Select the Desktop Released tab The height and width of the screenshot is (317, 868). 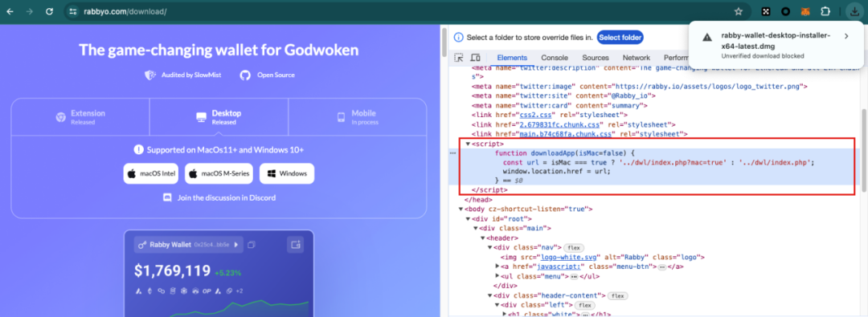coord(219,116)
